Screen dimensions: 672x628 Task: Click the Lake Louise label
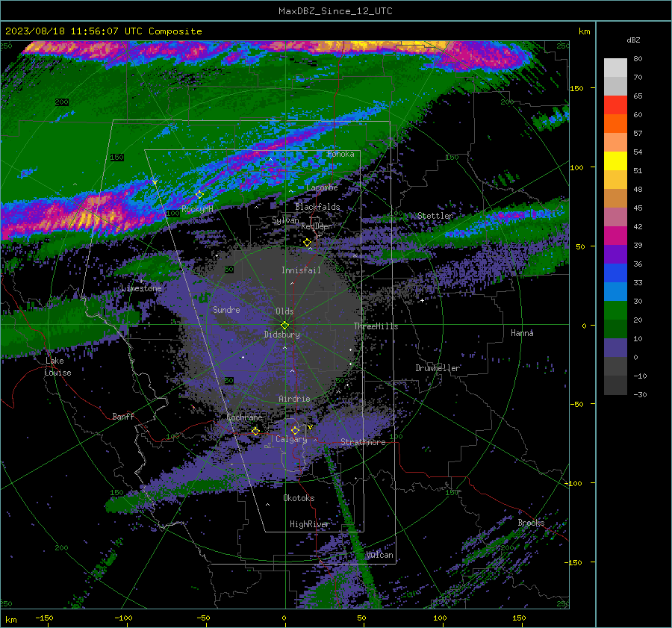pos(57,367)
